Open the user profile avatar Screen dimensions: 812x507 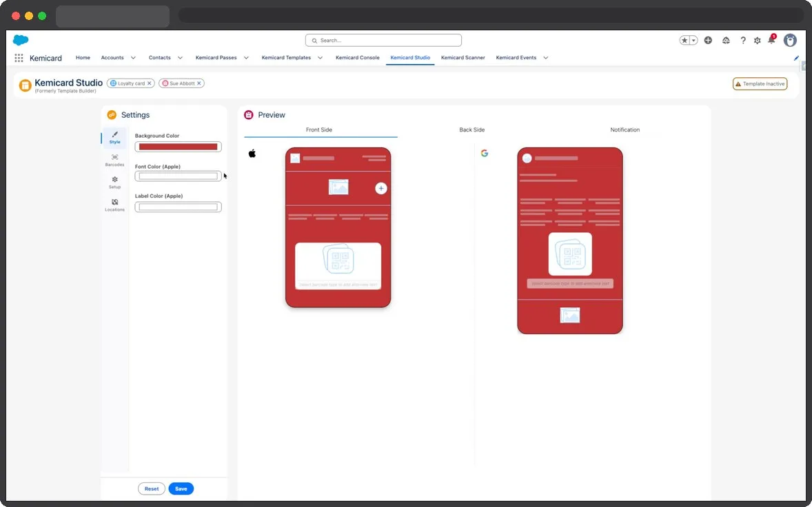coord(790,41)
